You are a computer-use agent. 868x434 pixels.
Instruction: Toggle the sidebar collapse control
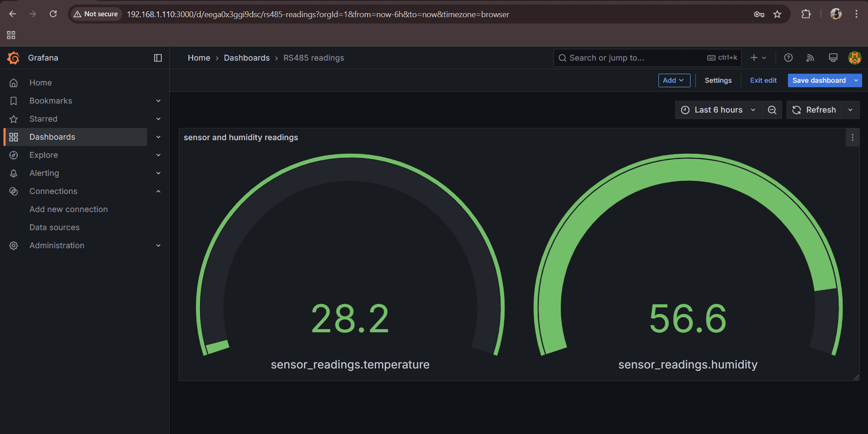[157, 58]
